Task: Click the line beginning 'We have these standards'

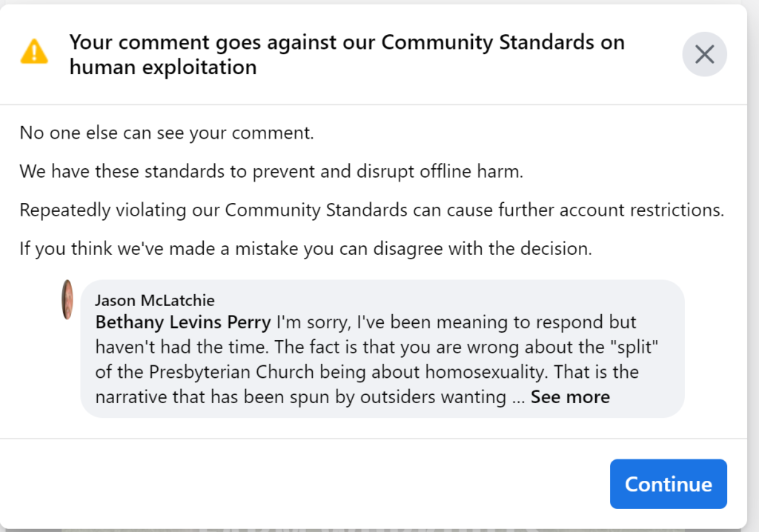Action: (x=271, y=171)
